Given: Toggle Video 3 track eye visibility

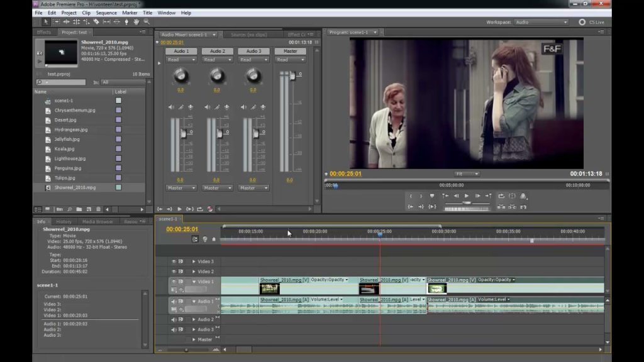Looking at the screenshot, I should click(174, 261).
